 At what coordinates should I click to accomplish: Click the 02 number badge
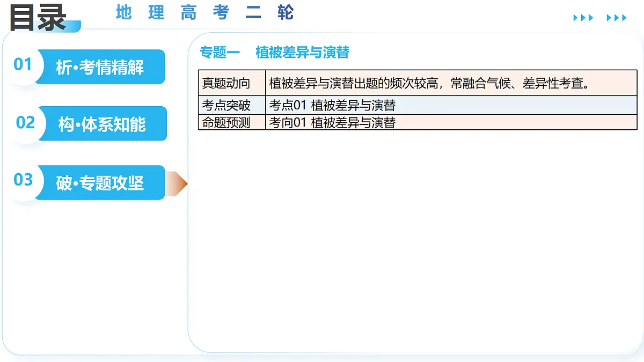tap(25, 122)
